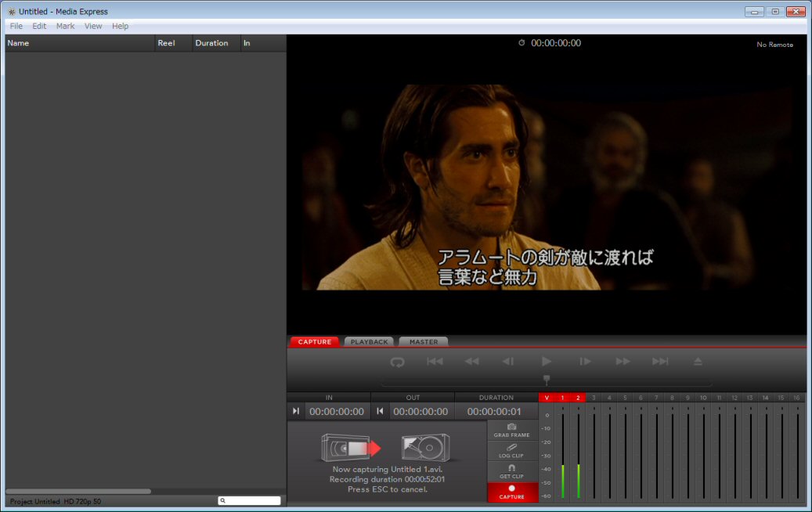Click the mark Out point icon

click(x=380, y=411)
